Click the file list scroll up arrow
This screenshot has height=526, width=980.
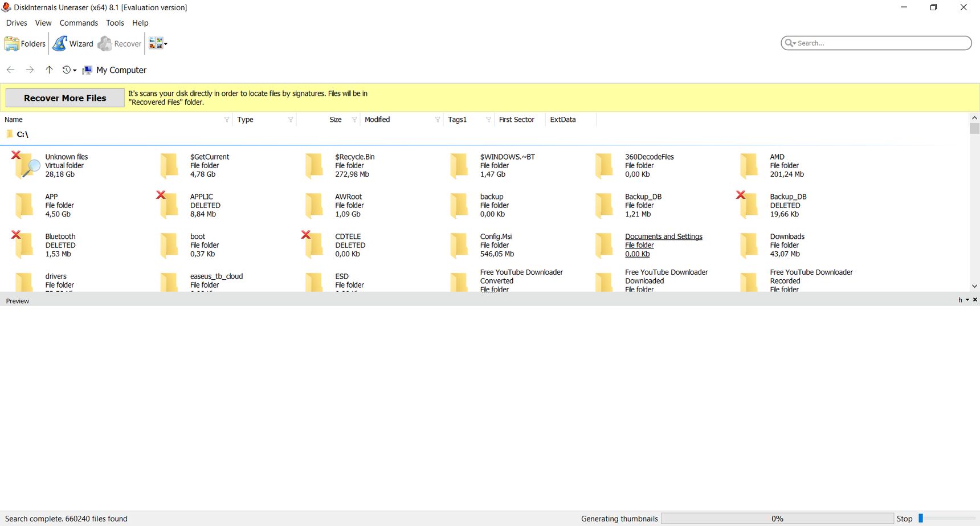tap(974, 118)
